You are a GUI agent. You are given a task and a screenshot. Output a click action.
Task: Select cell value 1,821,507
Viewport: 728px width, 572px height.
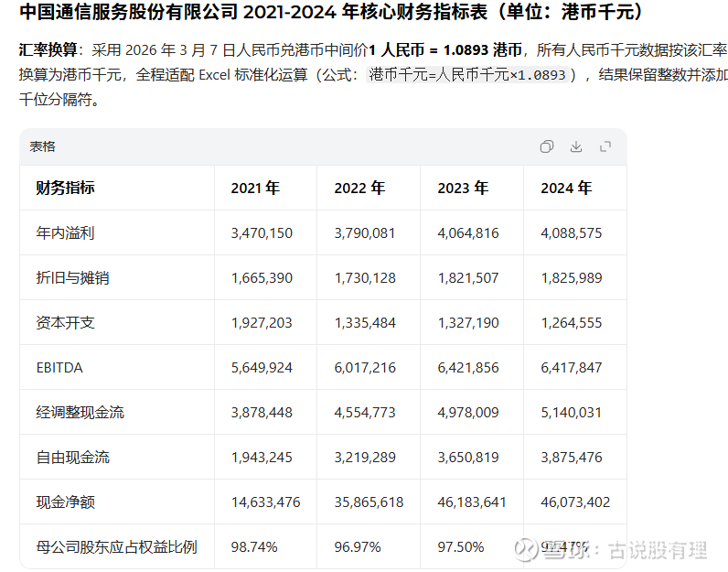468,278
